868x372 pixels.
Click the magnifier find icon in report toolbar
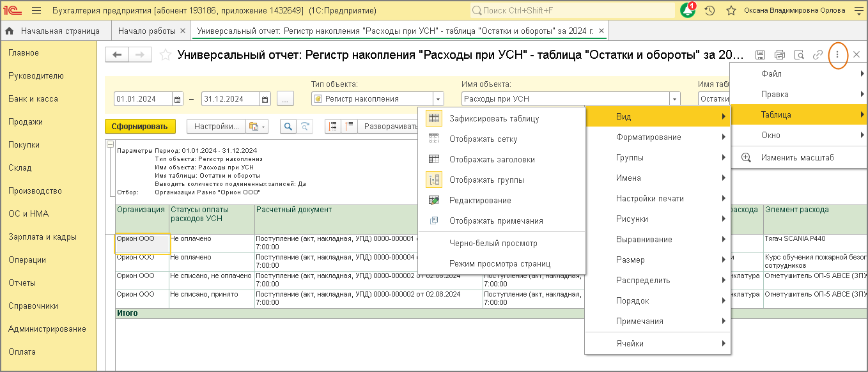288,126
